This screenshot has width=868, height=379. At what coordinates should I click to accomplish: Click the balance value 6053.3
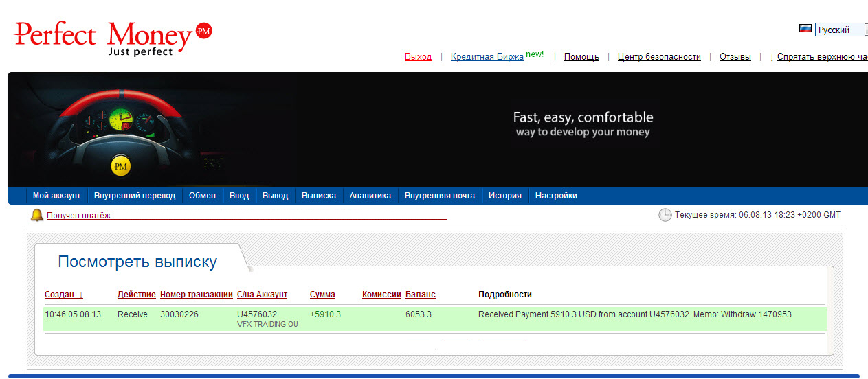[419, 314]
